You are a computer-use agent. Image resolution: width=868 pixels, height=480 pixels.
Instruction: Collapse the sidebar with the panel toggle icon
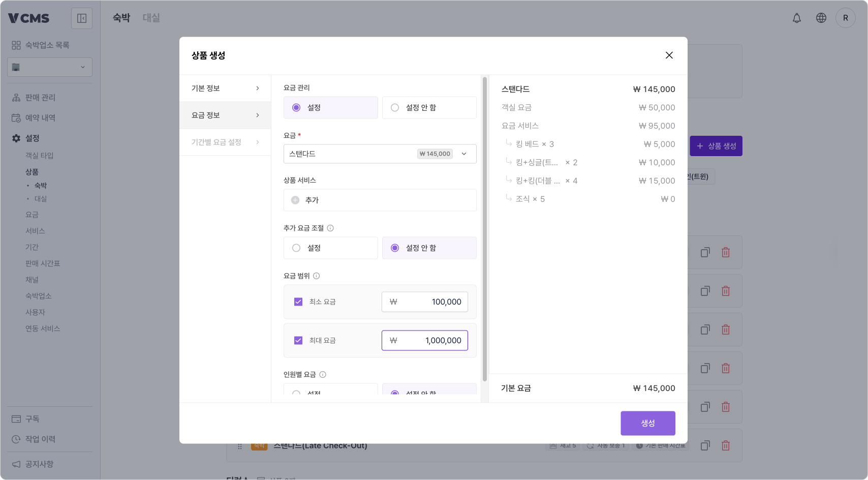pyautogui.click(x=81, y=18)
